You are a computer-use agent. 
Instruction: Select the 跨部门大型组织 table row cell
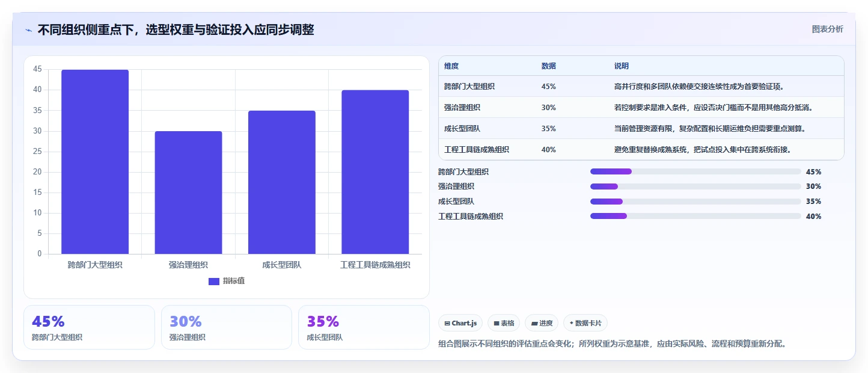(469, 87)
